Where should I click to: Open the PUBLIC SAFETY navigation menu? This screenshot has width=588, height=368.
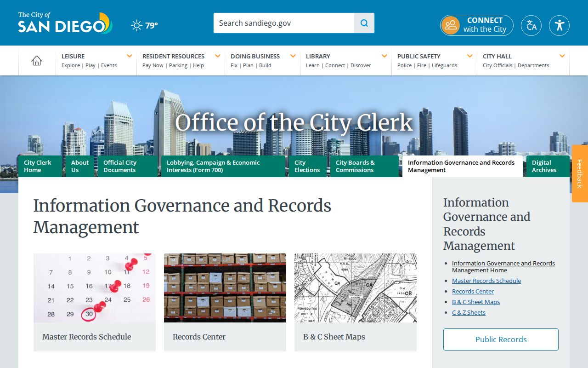(419, 56)
